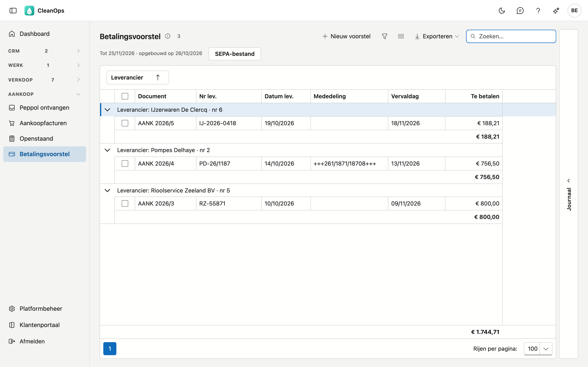Screen dimensions: 588x367
Task: Click info icon beside Betalingsvoorstel title
Action: pyautogui.click(x=168, y=36)
